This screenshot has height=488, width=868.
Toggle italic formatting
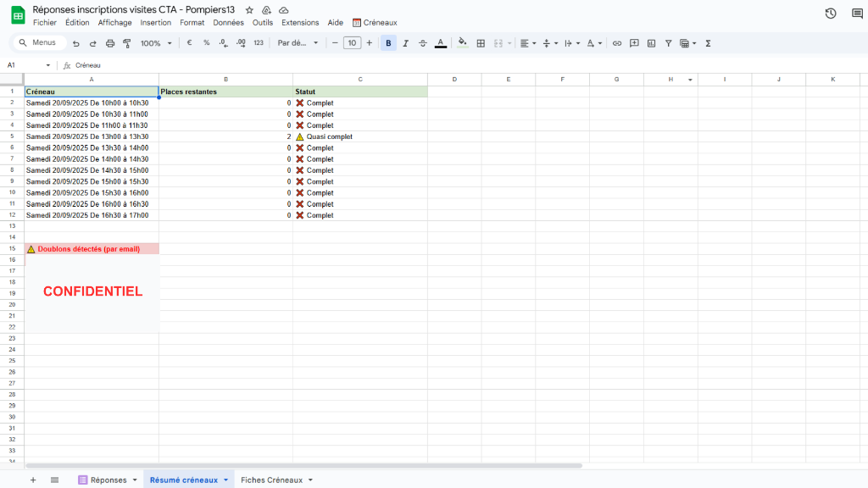click(406, 43)
